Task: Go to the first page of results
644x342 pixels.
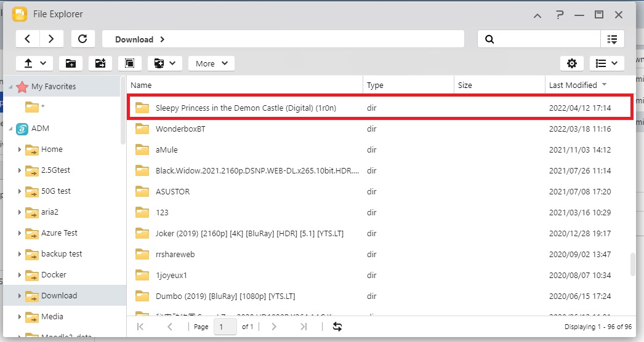Action: (x=140, y=327)
